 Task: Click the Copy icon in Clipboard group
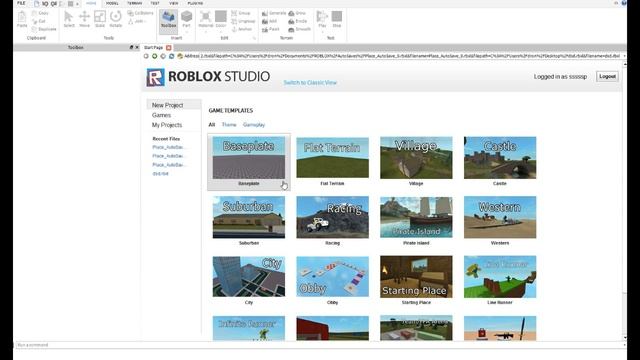pos(35,13)
